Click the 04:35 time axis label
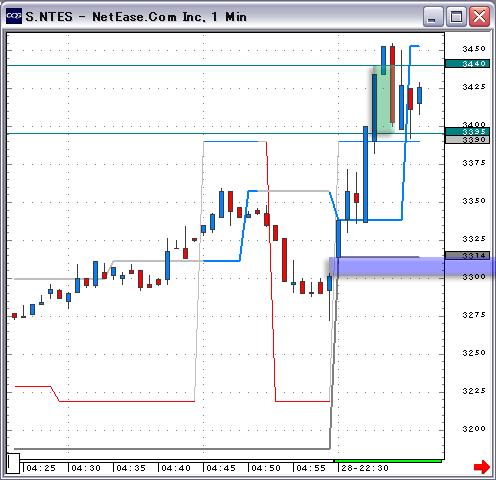 click(131, 468)
